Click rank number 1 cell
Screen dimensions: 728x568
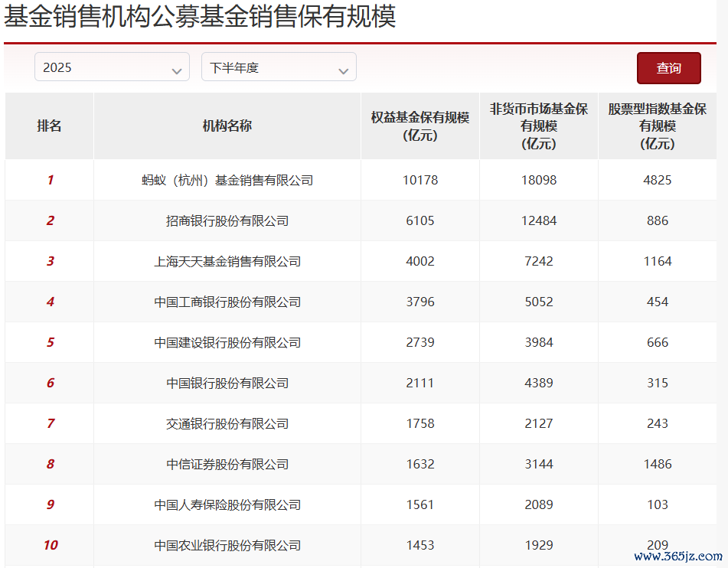pos(51,180)
